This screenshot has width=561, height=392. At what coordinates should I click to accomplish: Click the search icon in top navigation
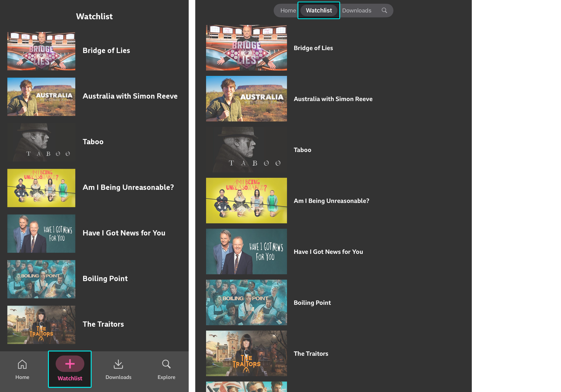pos(384,10)
